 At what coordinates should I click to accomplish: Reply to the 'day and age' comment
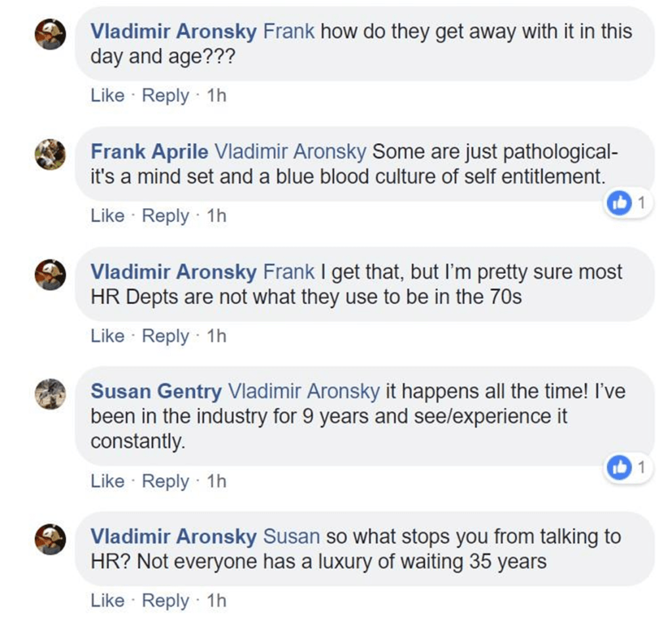coord(165,96)
